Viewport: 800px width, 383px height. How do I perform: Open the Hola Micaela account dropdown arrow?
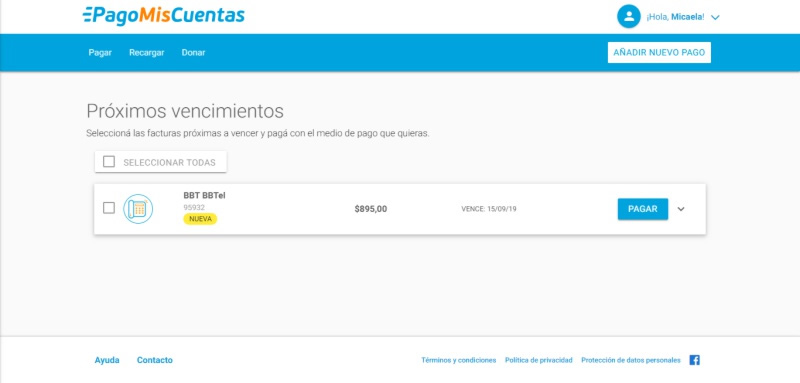(715, 17)
